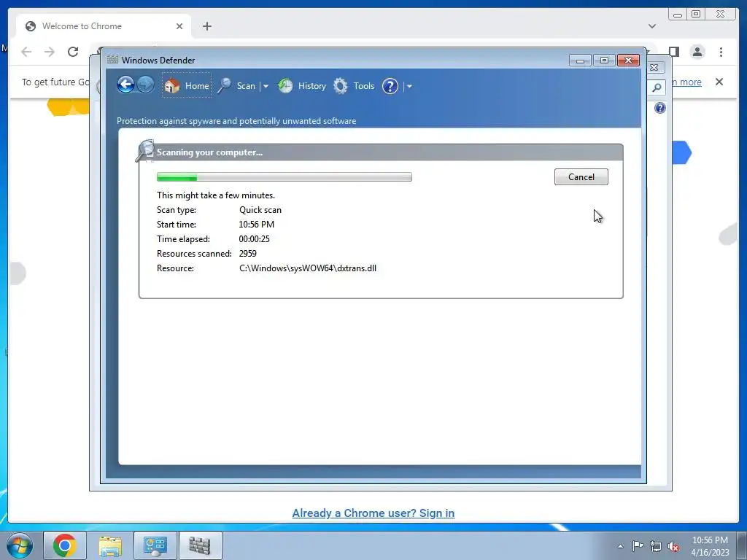747x560 pixels.
Task: Click the scanning magnifier icon
Action: point(145,151)
